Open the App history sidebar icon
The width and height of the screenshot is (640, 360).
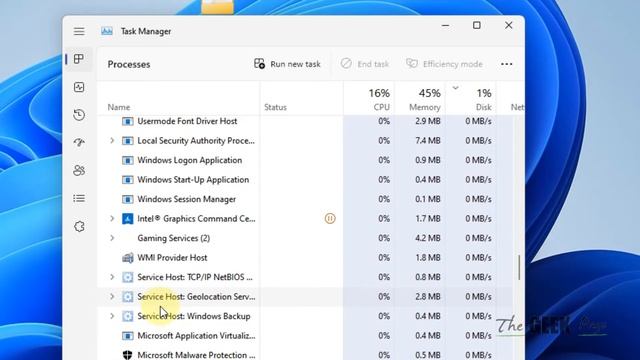click(x=79, y=115)
